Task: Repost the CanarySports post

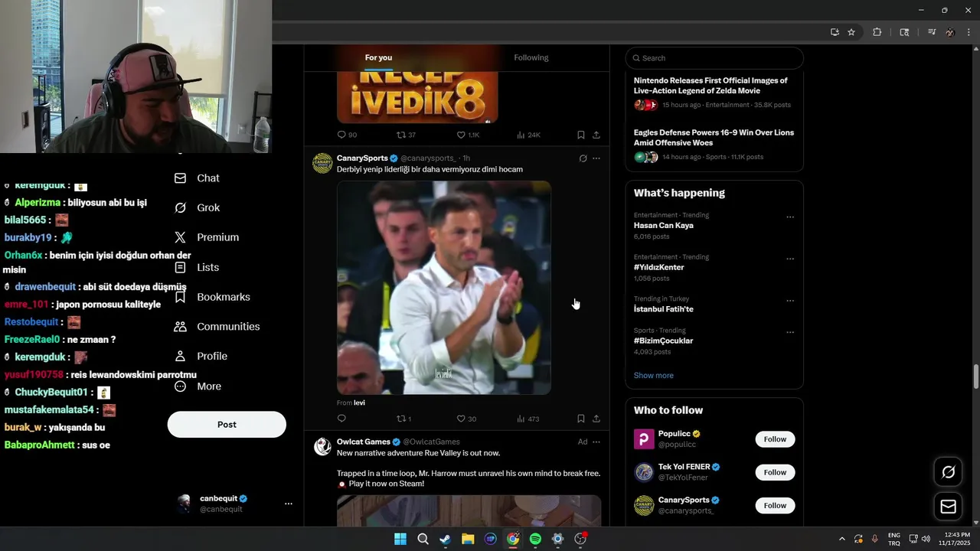Action: coord(403,419)
